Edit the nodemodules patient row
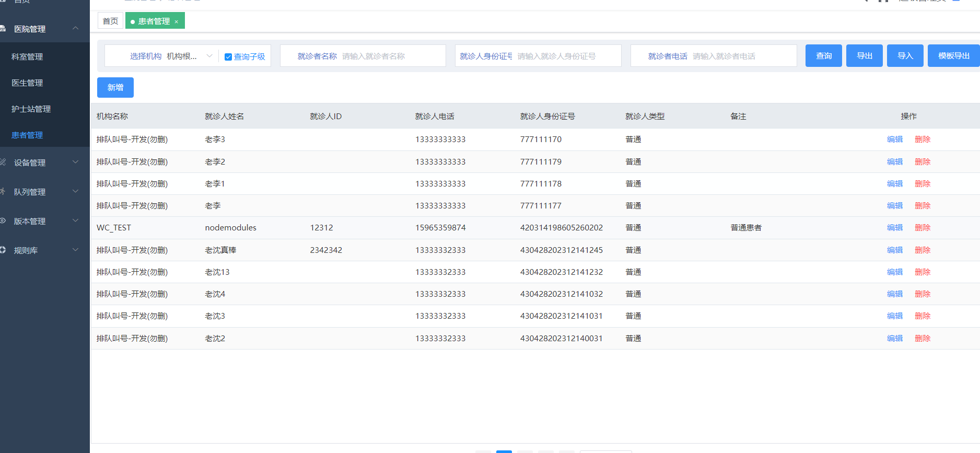The height and width of the screenshot is (453, 980). point(895,228)
